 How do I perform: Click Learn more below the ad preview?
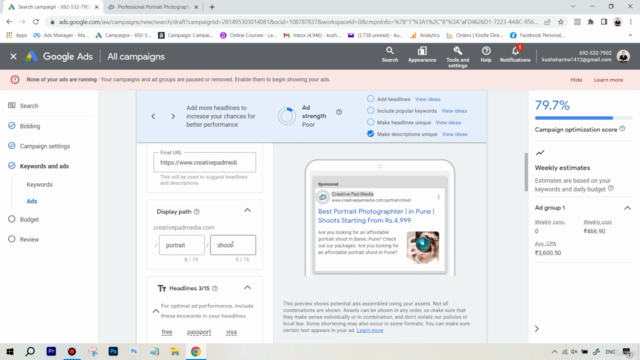tap(370, 330)
